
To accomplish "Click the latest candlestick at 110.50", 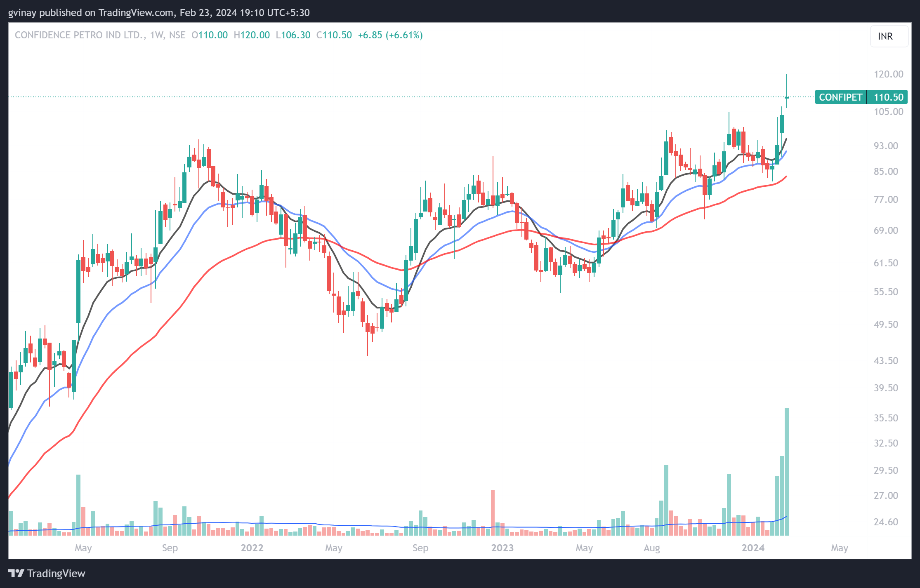I will (787, 97).
